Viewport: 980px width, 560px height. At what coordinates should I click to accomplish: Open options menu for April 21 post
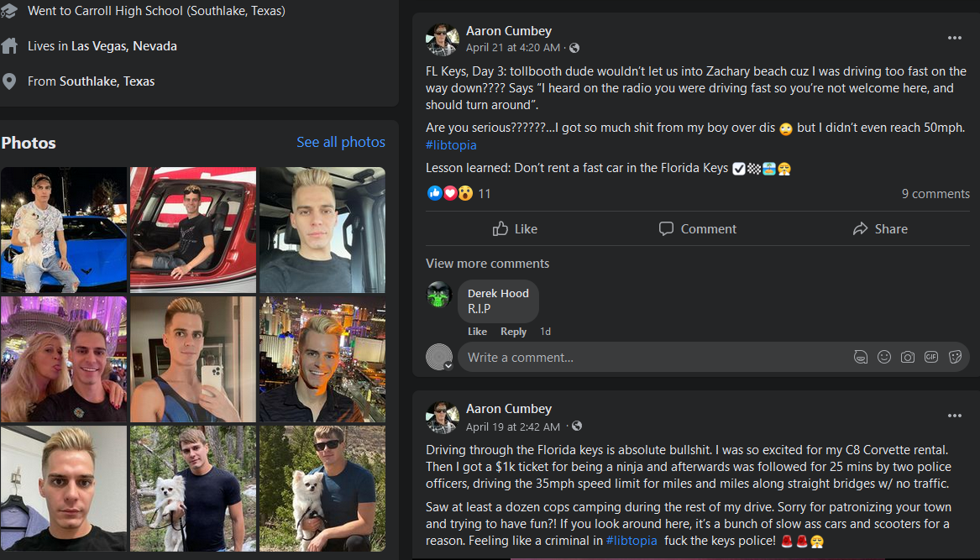point(954,38)
